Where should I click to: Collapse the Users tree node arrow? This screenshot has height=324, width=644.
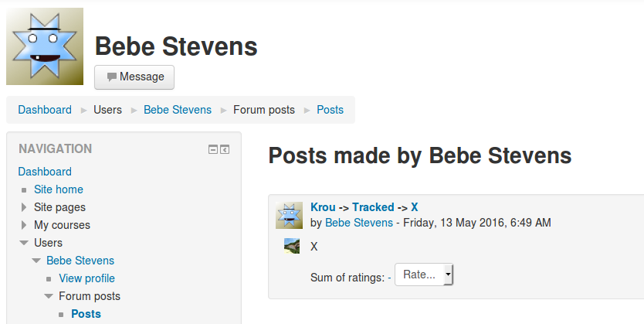pyautogui.click(x=24, y=243)
